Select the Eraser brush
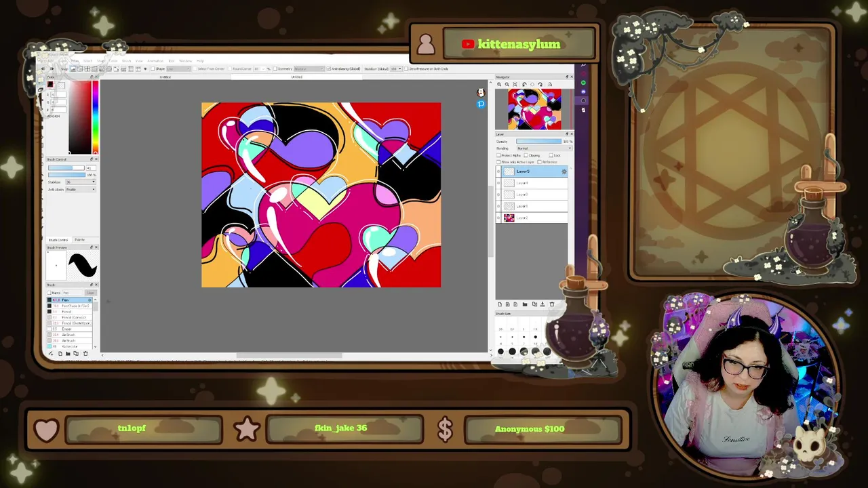The image size is (868, 488). pyautogui.click(x=69, y=329)
